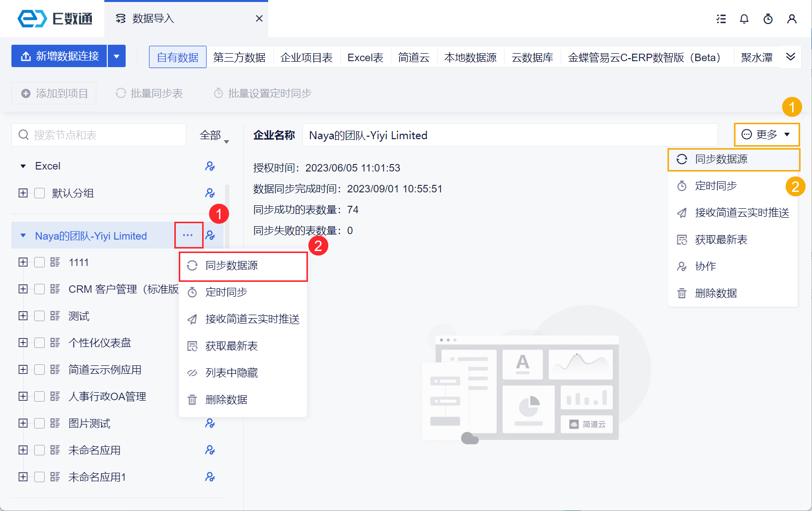The width and height of the screenshot is (812, 511).
Task: Select 同步数据源 in 更多 menu
Action: [734, 159]
